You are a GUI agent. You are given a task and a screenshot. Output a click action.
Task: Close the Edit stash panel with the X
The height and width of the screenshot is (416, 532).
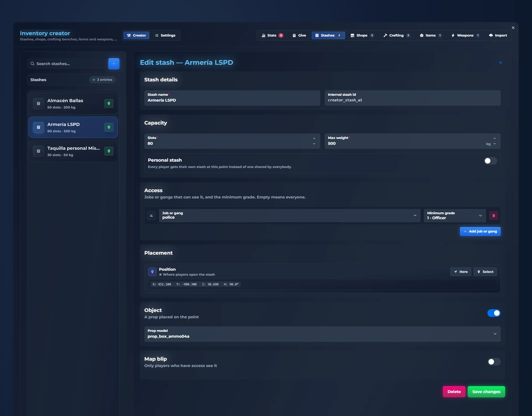(x=501, y=63)
